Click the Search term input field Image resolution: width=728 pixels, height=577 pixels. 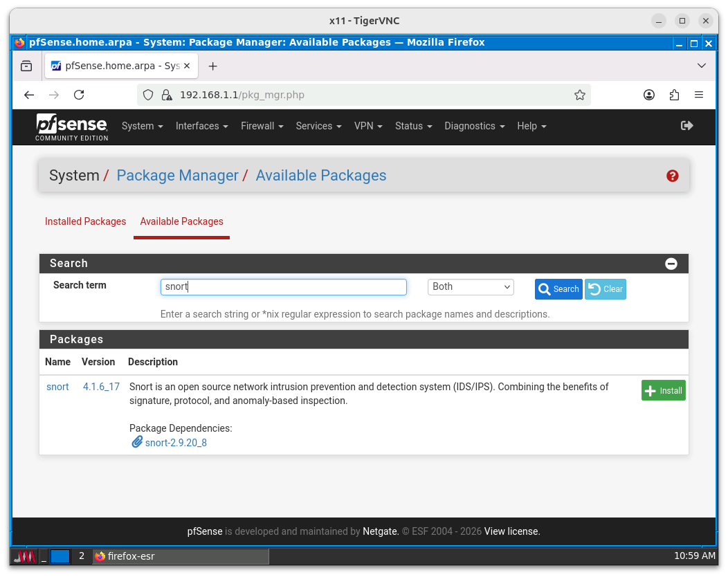[283, 287]
